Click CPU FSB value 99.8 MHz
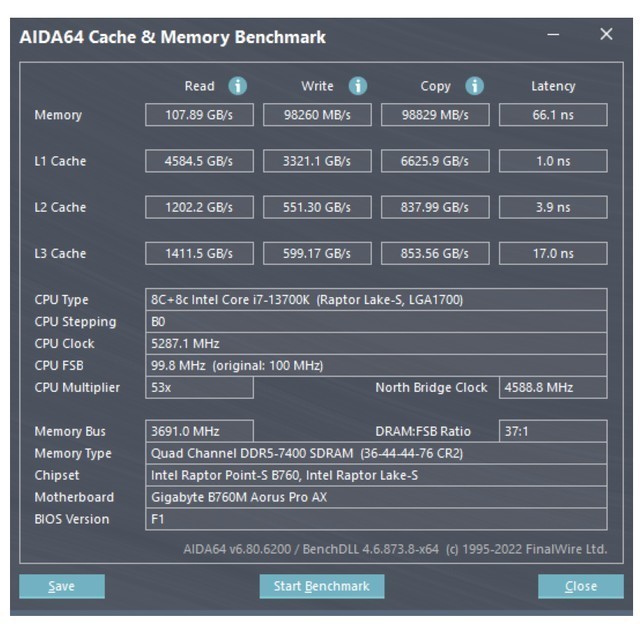 click(376, 365)
